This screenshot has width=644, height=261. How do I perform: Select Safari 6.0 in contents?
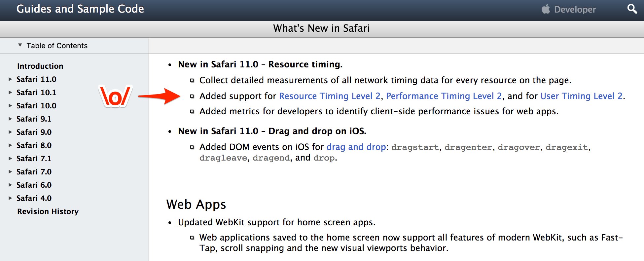tap(34, 185)
